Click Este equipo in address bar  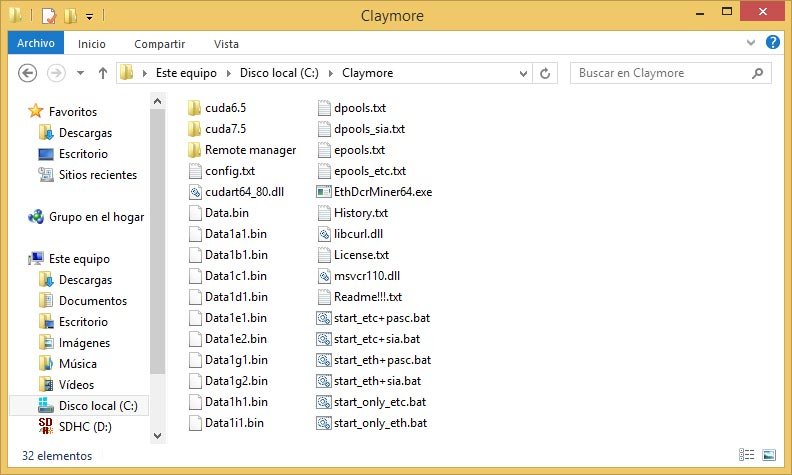click(186, 73)
